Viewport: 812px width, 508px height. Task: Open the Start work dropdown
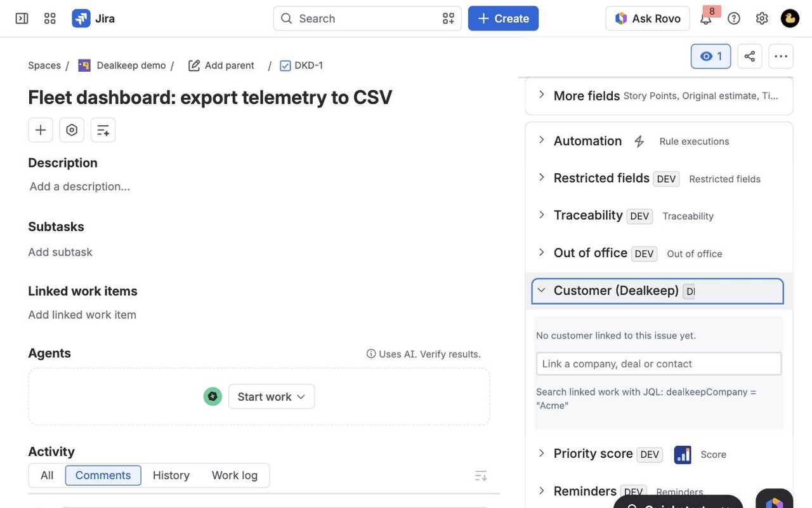(x=272, y=396)
